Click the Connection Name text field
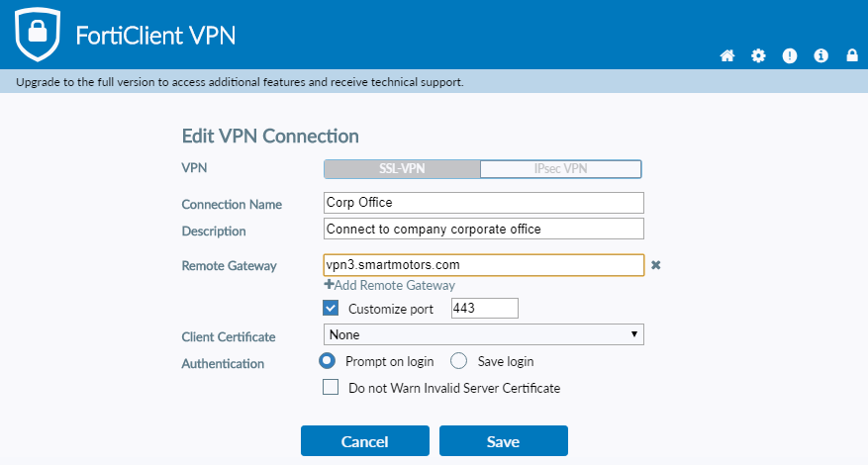 484,203
